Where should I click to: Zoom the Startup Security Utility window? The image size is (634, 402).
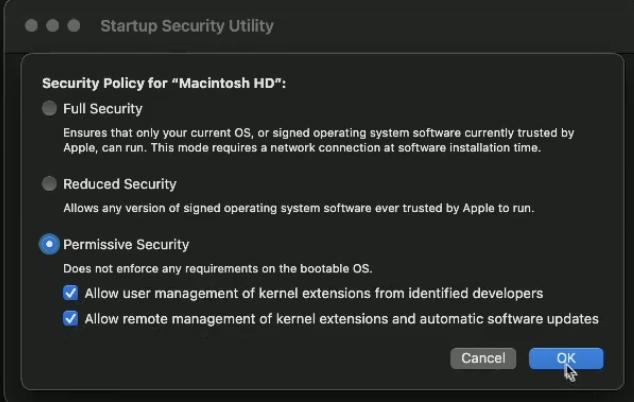click(74, 25)
